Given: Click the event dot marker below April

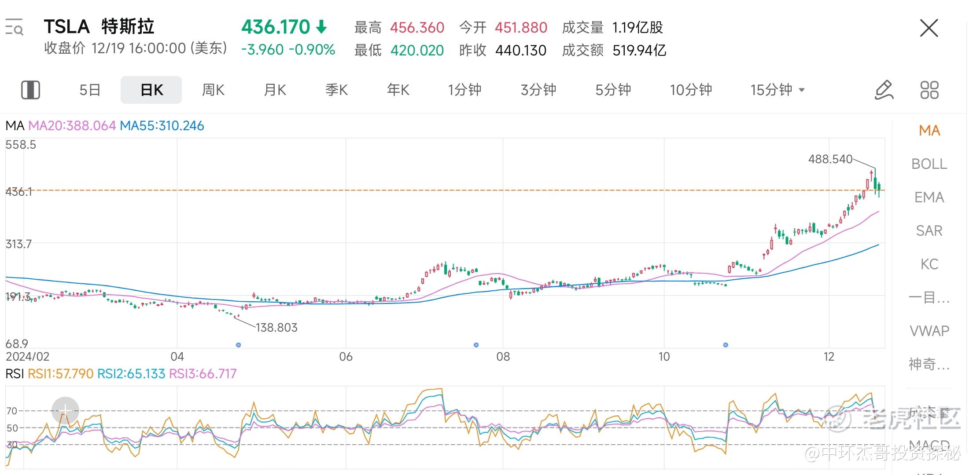Looking at the screenshot, I should [239, 345].
